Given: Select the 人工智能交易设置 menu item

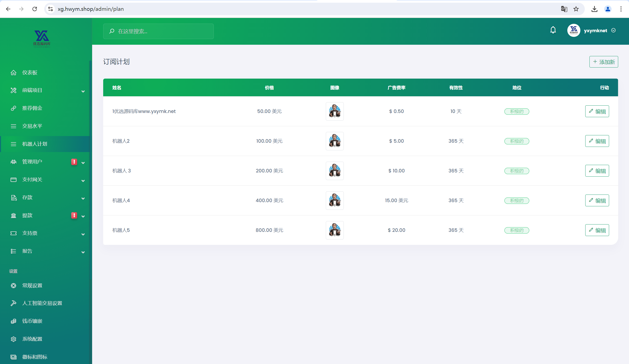Looking at the screenshot, I should [x=42, y=303].
